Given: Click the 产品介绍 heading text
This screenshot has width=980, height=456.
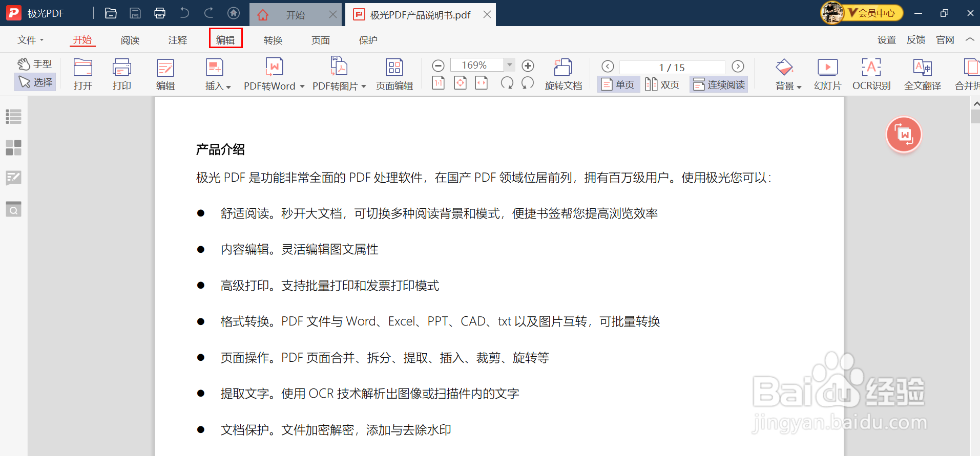Looking at the screenshot, I should click(220, 149).
